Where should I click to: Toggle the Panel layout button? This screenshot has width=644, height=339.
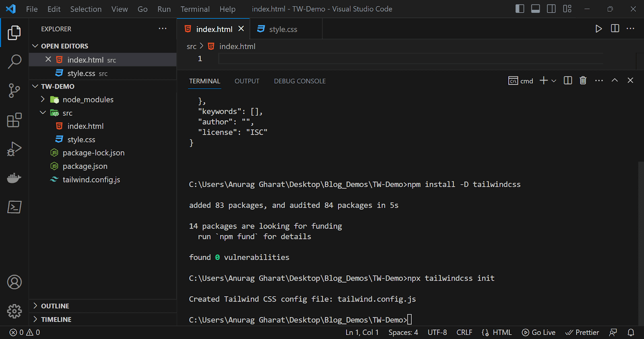pos(535,9)
